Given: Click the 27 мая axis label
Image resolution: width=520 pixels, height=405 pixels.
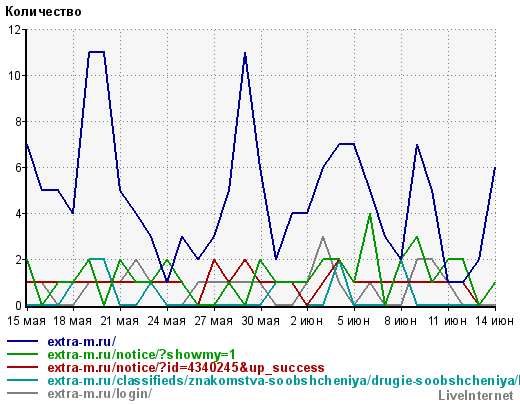Looking at the screenshot, I should coord(213,321).
